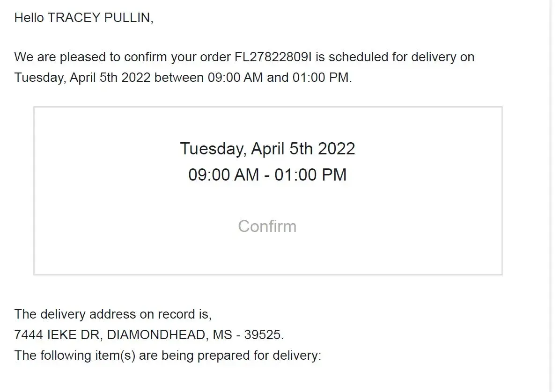Click "09:00 AM" in the intro paragraph
The width and height of the screenshot is (560, 392).
(235, 78)
